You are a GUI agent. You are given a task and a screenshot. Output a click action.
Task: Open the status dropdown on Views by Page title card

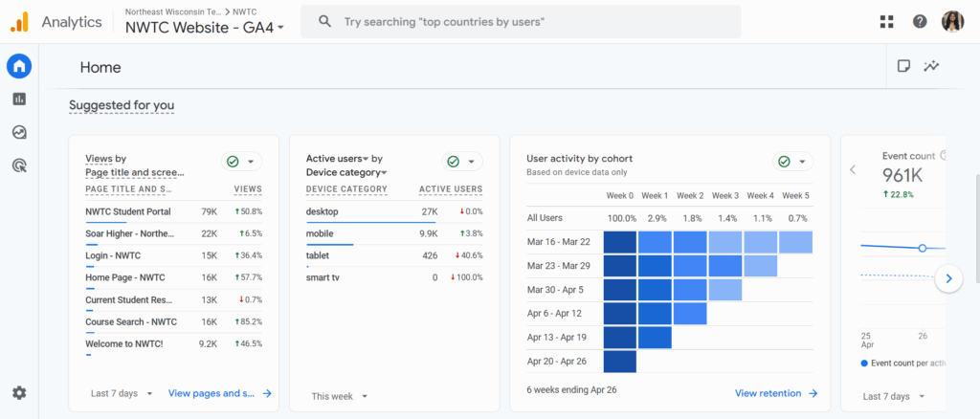pyautogui.click(x=242, y=162)
